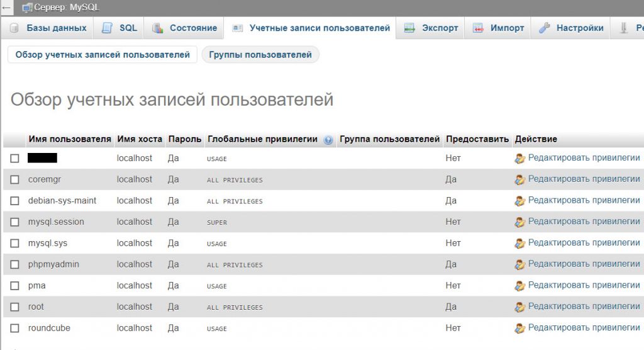Click Редактировать привилегии for debian-sys-maint
The height and width of the screenshot is (350, 644).
pos(584,200)
